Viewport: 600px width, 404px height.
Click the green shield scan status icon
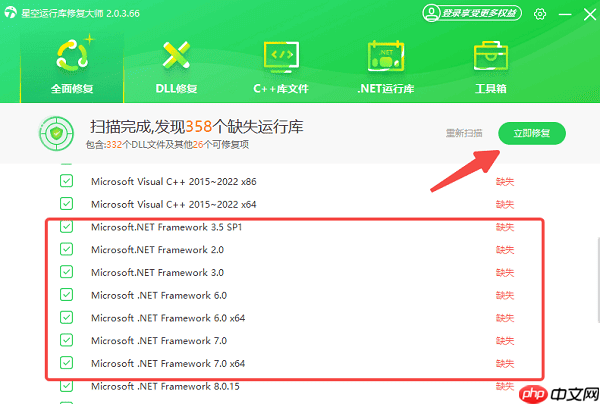point(56,133)
